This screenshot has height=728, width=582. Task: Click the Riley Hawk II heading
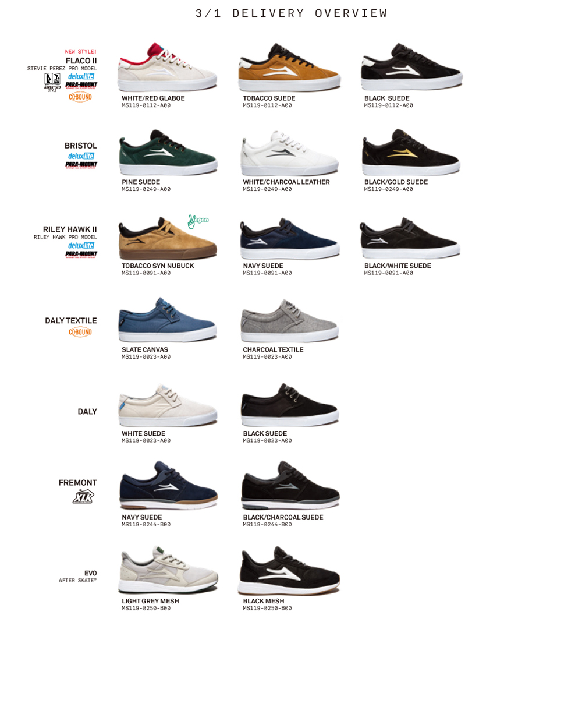tap(70, 229)
